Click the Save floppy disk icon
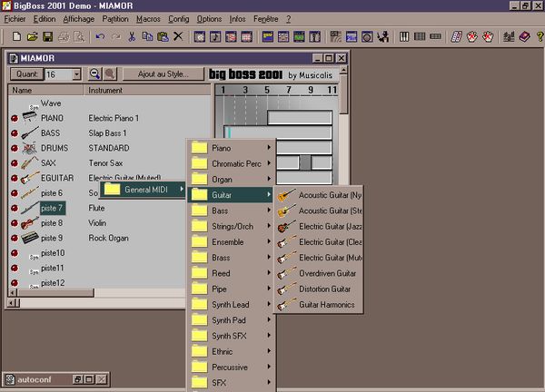This screenshot has height=392, width=545. 47,36
